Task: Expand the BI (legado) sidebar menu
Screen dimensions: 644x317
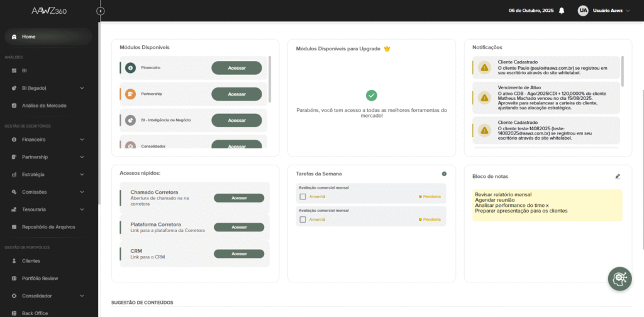Action: [82, 88]
